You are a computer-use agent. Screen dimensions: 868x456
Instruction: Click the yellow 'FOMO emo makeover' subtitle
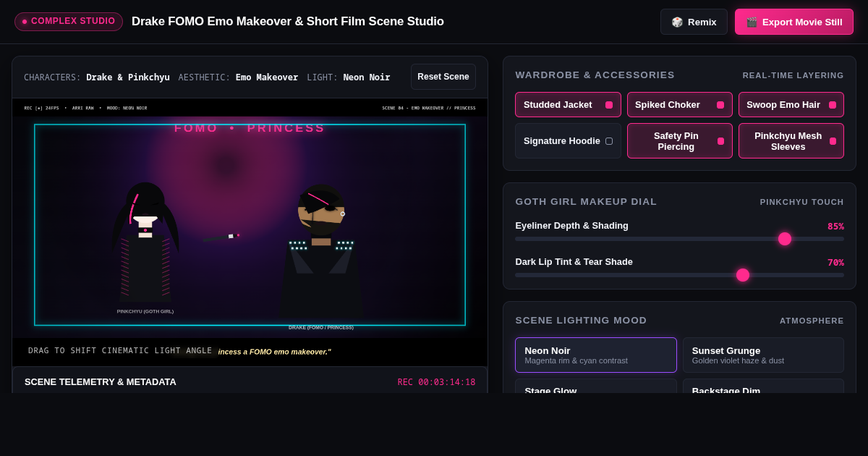275,352
